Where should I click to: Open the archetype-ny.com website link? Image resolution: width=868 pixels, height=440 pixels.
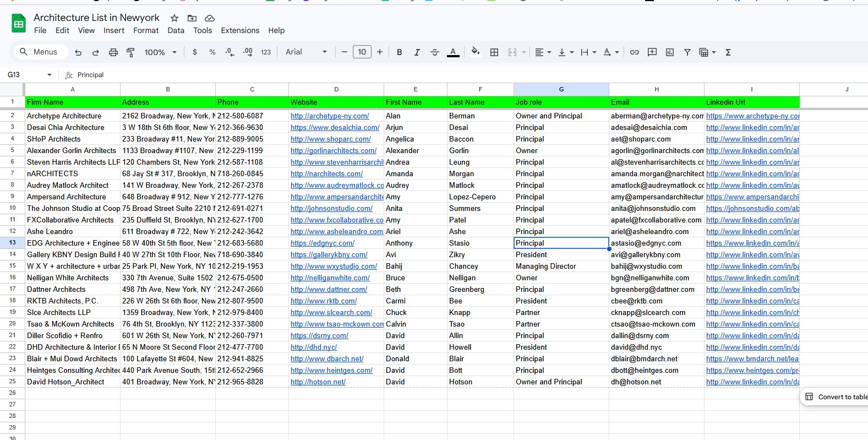tap(330, 116)
